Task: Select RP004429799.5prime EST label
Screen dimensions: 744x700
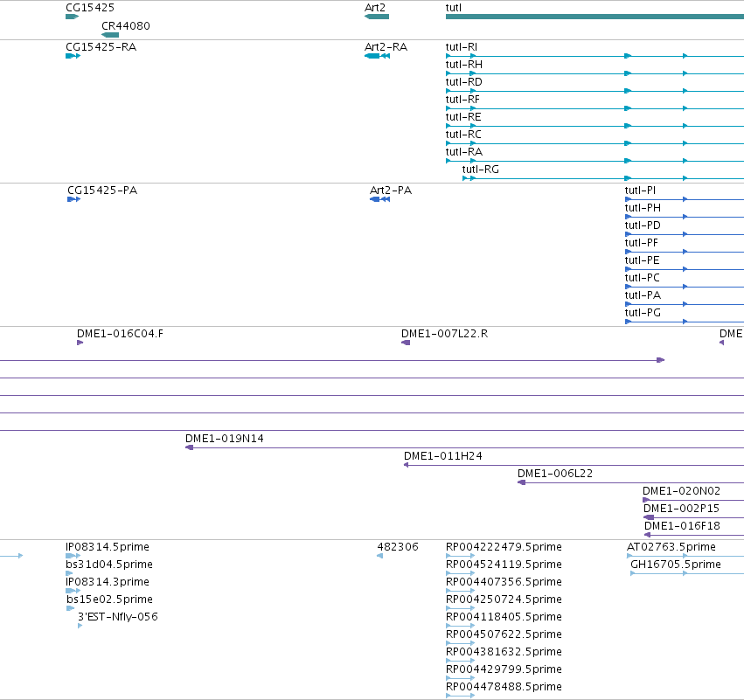Action: pos(504,670)
